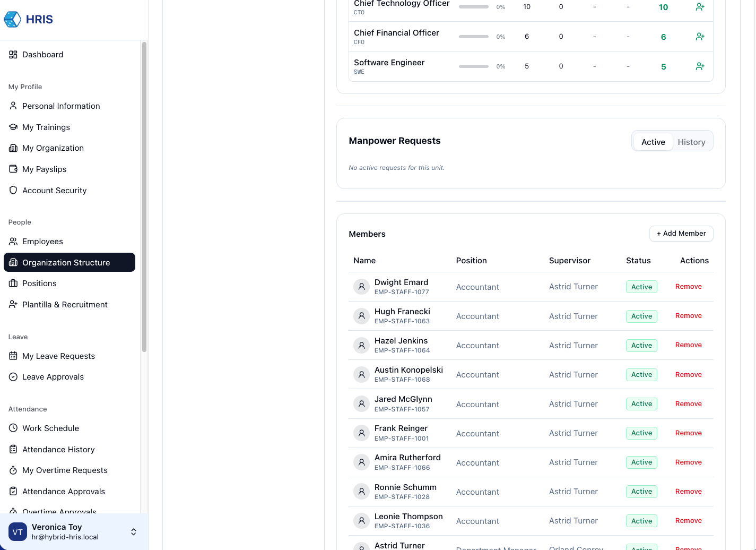Select the Active requests tab
This screenshot has width=756, height=550.
pos(653,142)
